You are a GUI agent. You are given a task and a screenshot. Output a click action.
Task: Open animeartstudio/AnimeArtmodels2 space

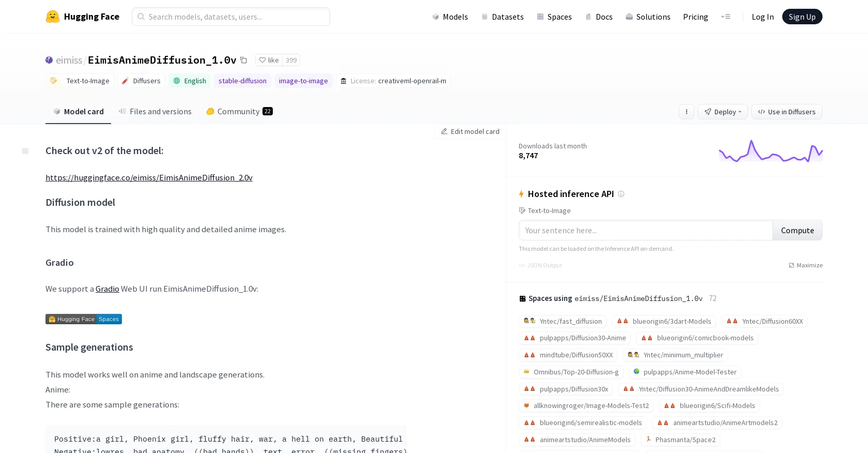tap(717, 422)
